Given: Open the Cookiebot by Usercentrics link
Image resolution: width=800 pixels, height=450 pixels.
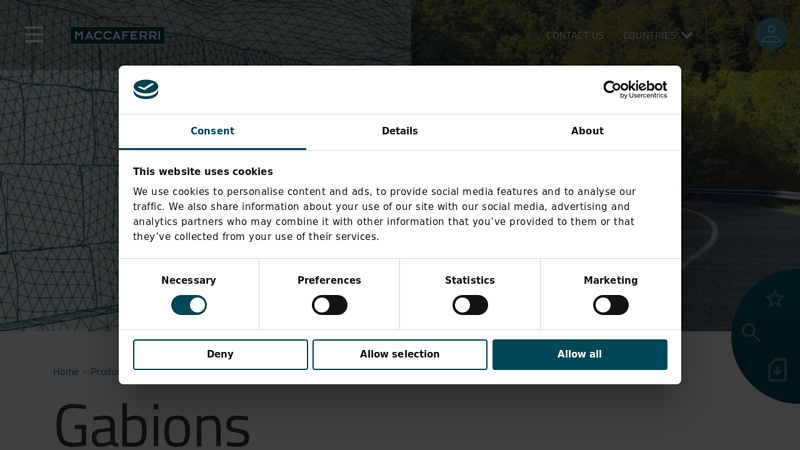Looking at the screenshot, I should pyautogui.click(x=635, y=89).
